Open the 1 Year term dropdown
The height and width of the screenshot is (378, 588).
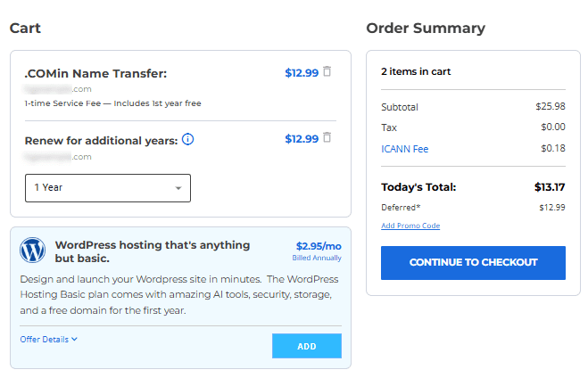[x=107, y=188]
